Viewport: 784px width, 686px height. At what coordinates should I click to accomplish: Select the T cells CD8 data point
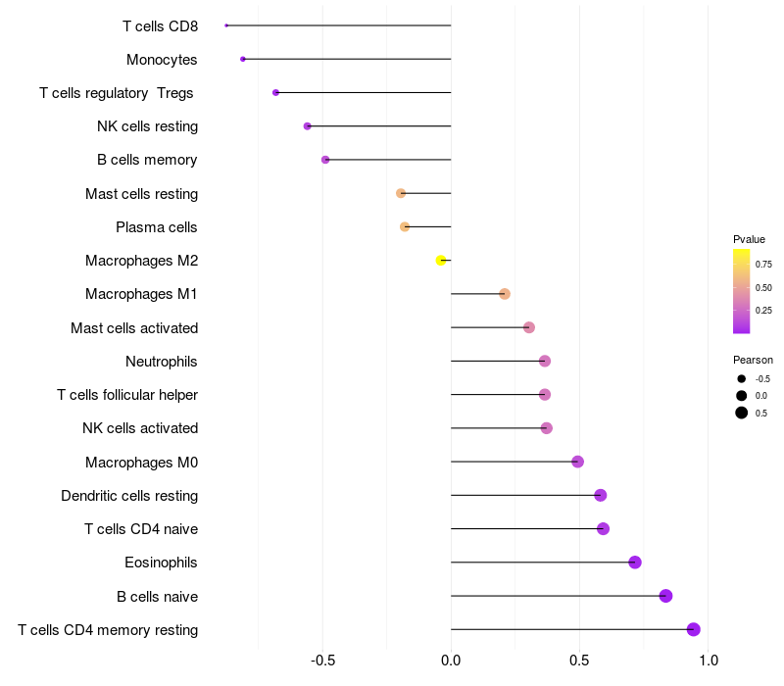coord(226,25)
